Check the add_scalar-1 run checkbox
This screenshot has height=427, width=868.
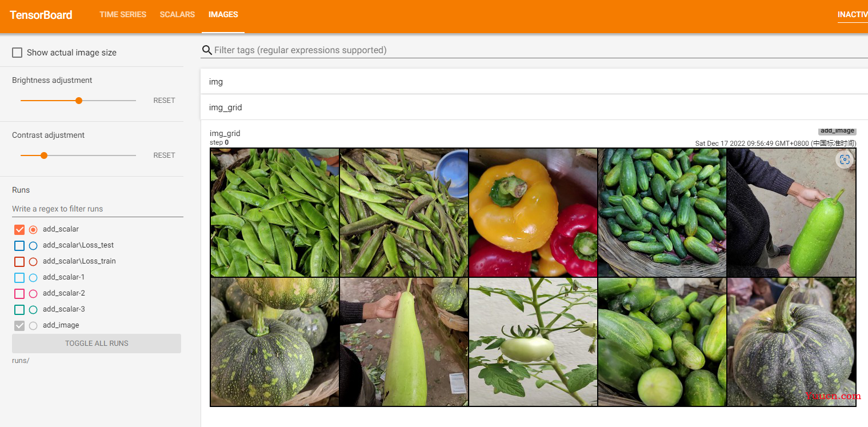(19, 278)
